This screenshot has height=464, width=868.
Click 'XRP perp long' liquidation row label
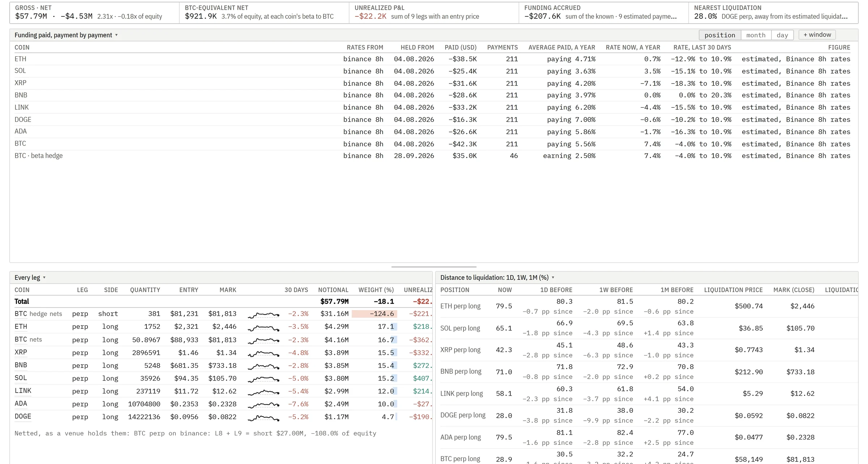[460, 350]
